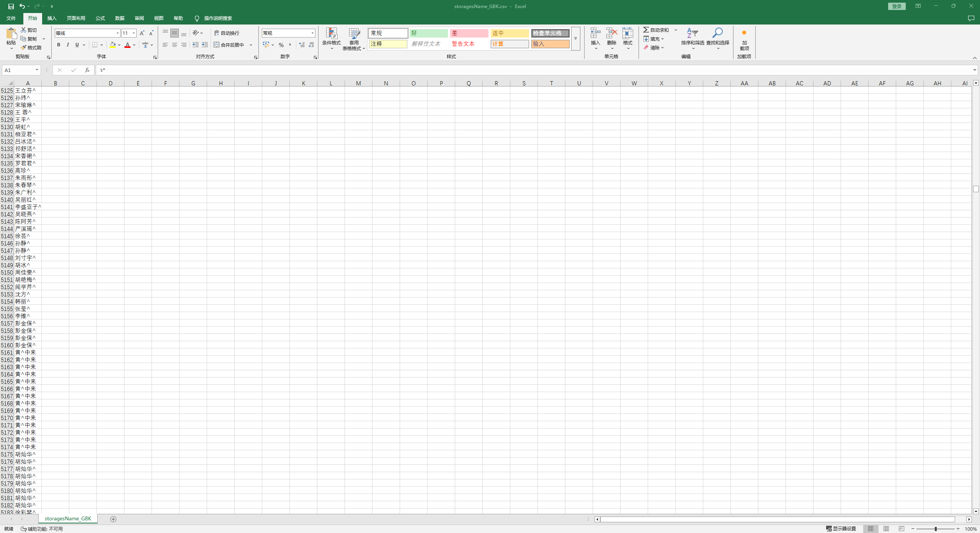Apply the Good (好) green cell style
The image size is (980, 533).
point(428,33)
